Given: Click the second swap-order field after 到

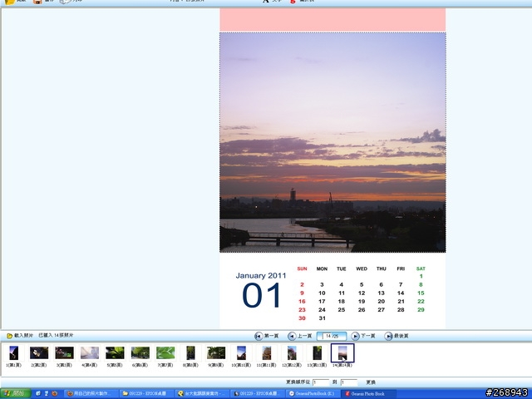Looking at the screenshot, I should (x=349, y=382).
